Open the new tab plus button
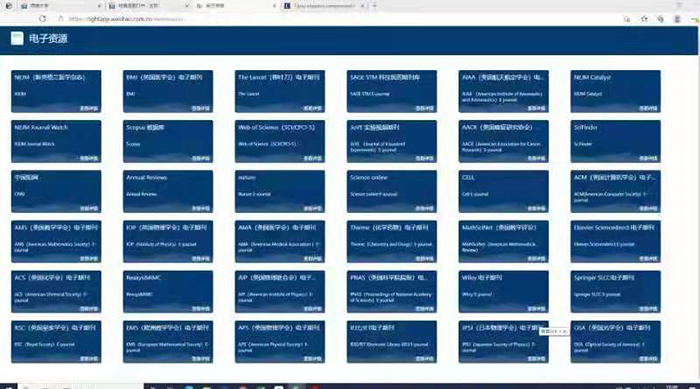 375,6
